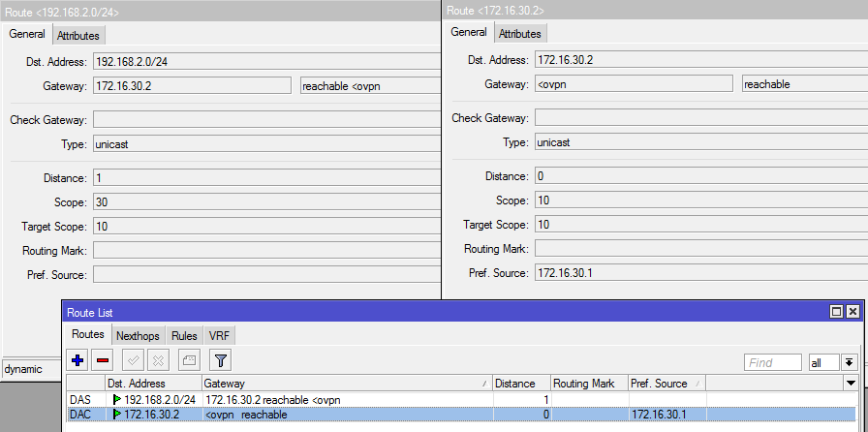Open Attributes tab in 172.16.30.2 route window
868x432 pixels.
click(519, 34)
